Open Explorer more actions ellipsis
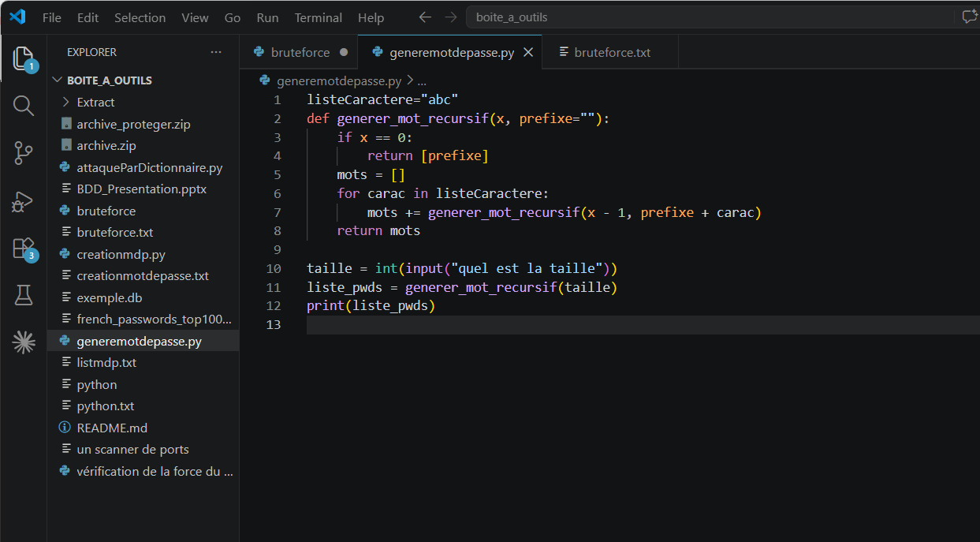This screenshot has width=980, height=542. click(x=216, y=52)
